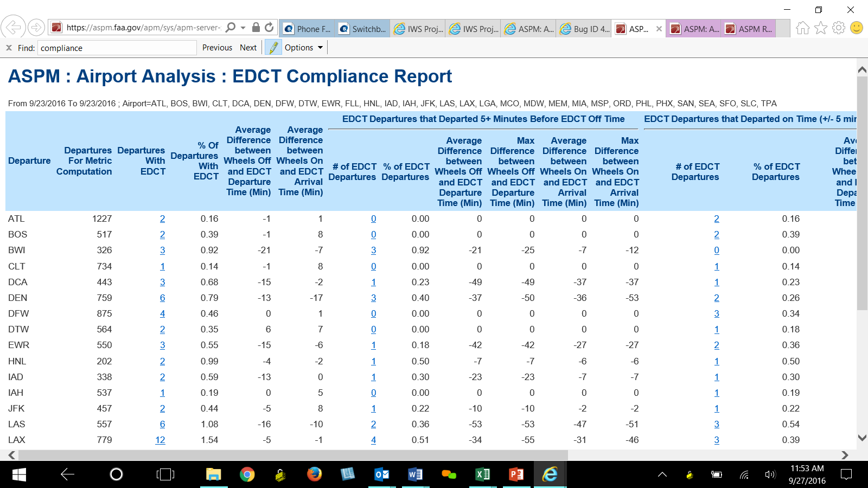Open Favorites with the star icon
The image size is (868, 488).
pos(820,27)
